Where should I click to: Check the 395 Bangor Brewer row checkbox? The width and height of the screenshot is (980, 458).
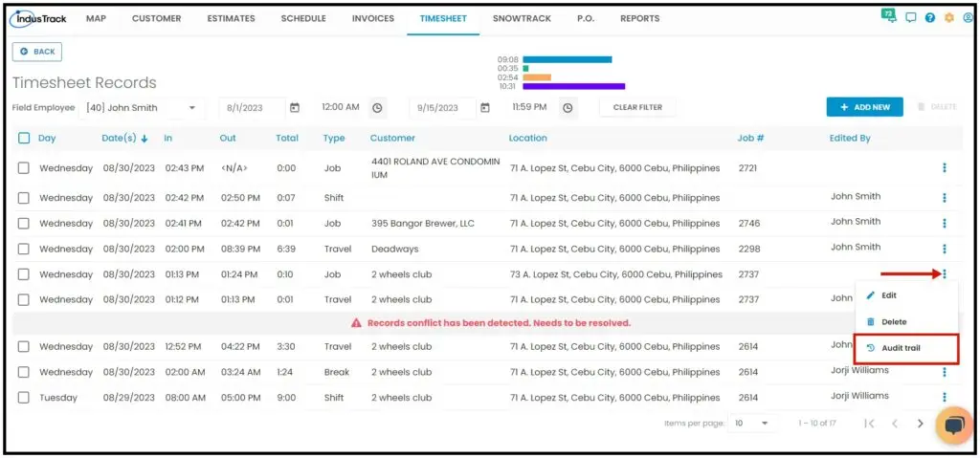click(24, 223)
